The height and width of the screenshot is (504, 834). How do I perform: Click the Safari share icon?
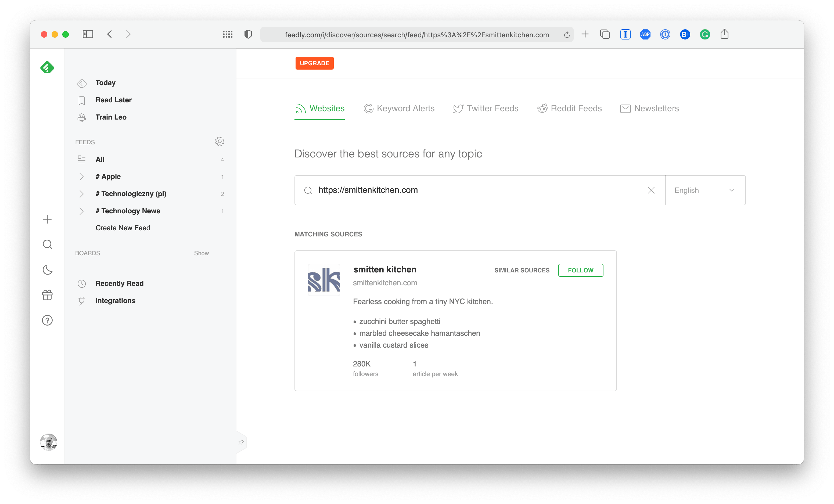click(725, 34)
